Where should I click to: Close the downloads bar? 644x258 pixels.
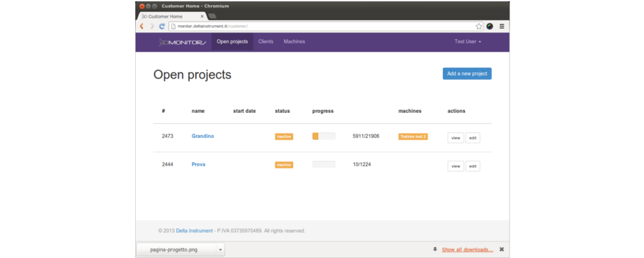[502, 250]
